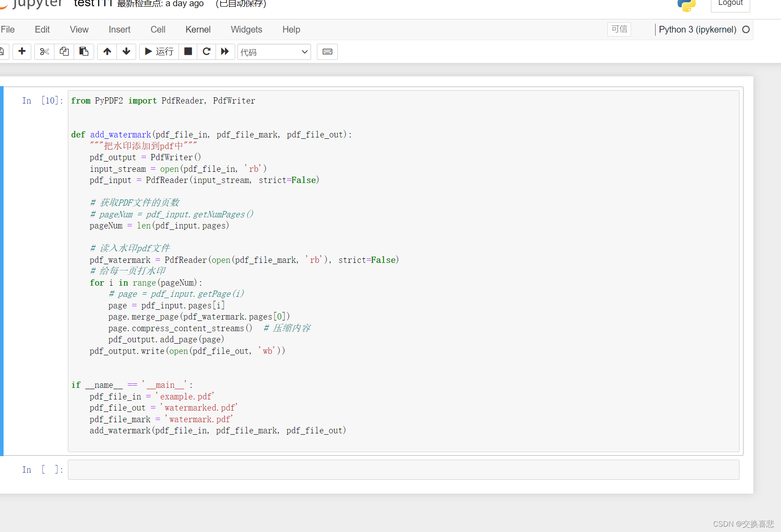The image size is (781, 532).
Task: Click the Logout button
Action: pos(730,4)
